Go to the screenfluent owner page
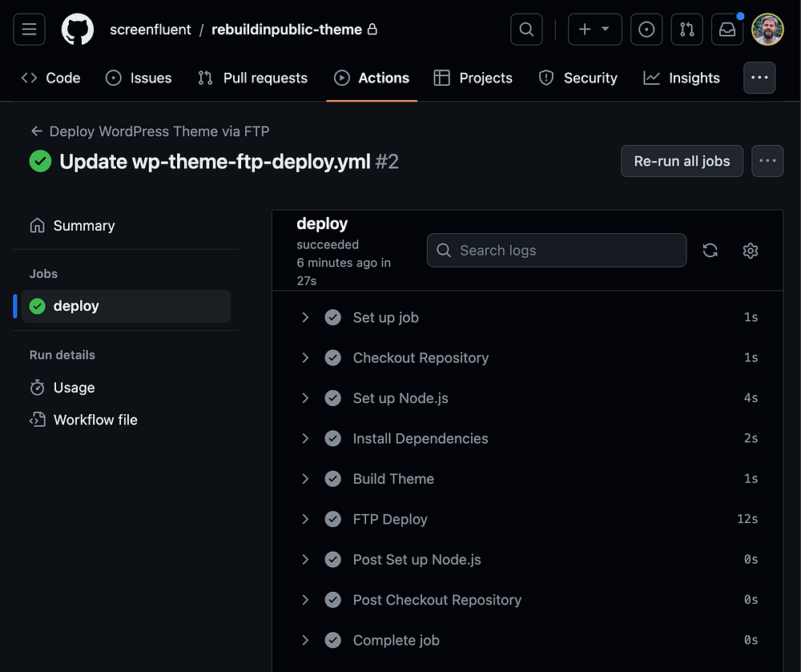 click(151, 30)
